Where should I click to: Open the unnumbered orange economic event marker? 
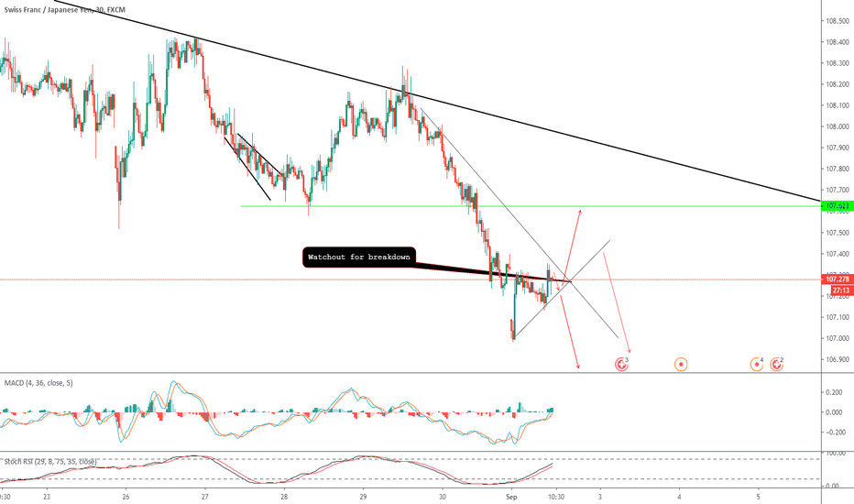tap(681, 364)
